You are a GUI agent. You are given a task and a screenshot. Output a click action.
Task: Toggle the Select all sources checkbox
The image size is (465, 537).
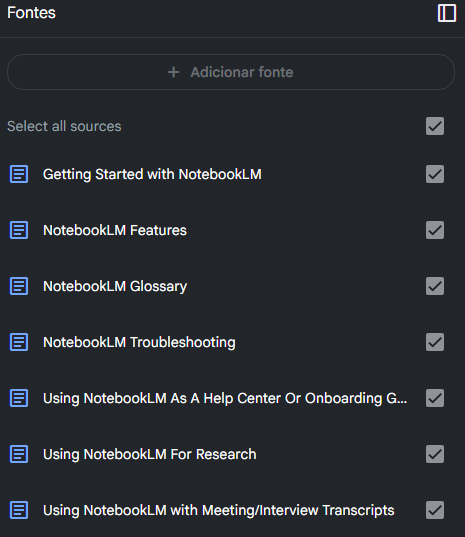(435, 126)
